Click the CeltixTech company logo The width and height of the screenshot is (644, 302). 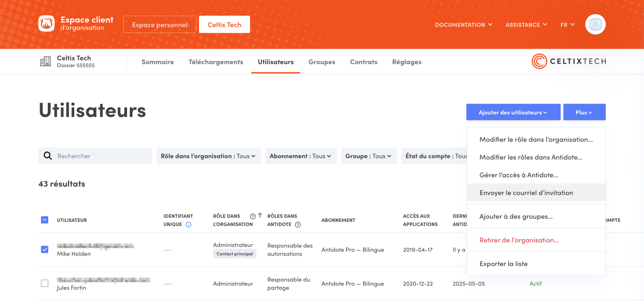[x=568, y=61]
